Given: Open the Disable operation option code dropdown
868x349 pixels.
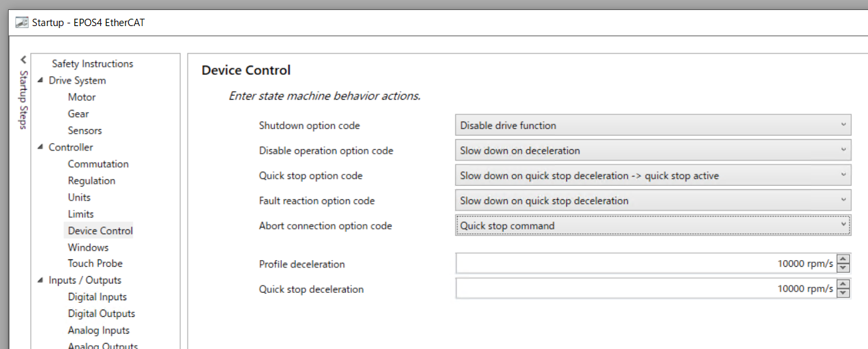Looking at the screenshot, I should tap(654, 150).
